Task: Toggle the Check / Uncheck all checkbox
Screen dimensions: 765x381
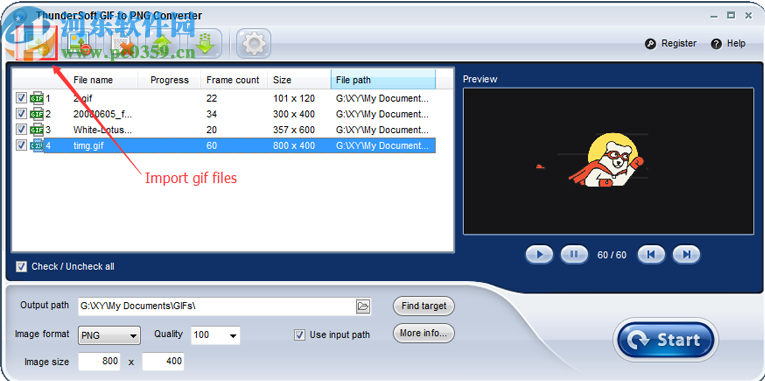Action: point(21,266)
